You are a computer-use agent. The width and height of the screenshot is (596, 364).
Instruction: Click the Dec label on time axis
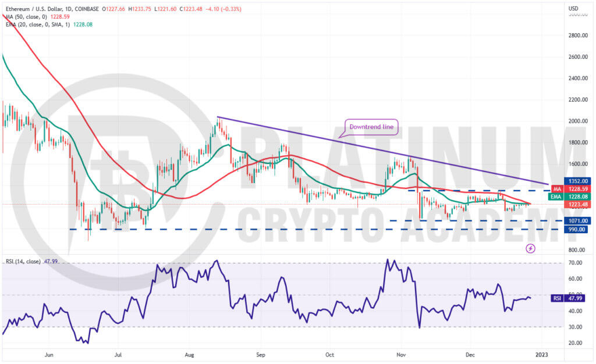pyautogui.click(x=470, y=355)
